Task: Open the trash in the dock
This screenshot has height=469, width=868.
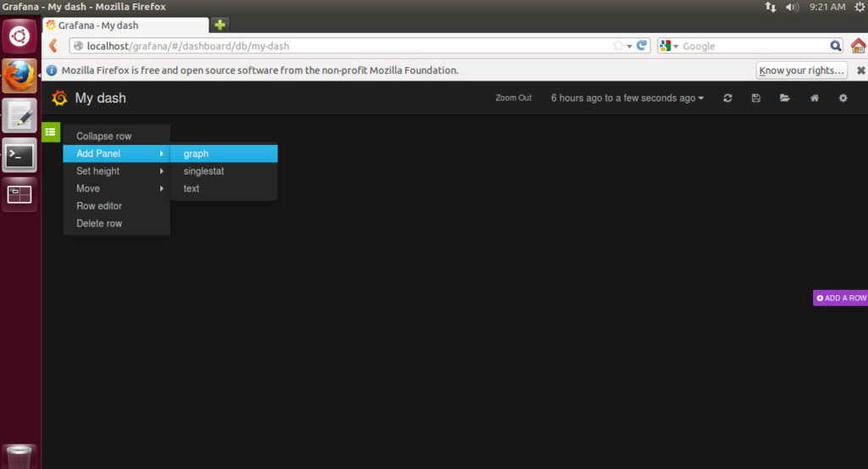Action: click(19, 456)
